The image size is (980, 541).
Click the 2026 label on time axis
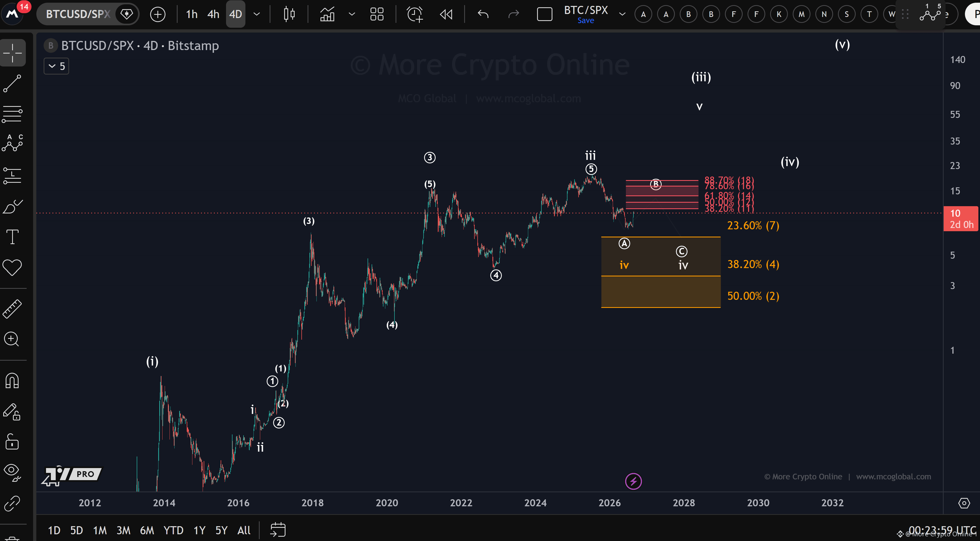(x=609, y=503)
